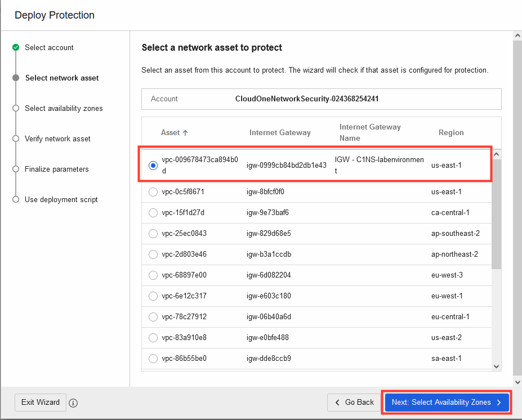Select radio button for vpc-2d803e46

(153, 254)
